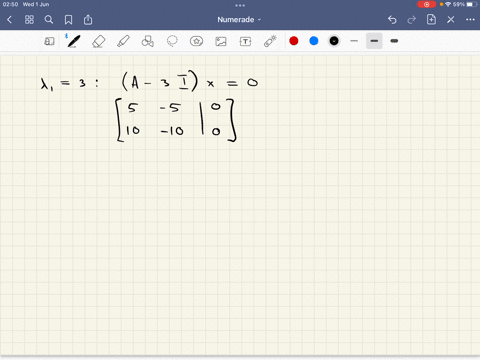Select the Eraser tool
Image resolution: width=480 pixels, height=360 pixels.
click(99, 41)
